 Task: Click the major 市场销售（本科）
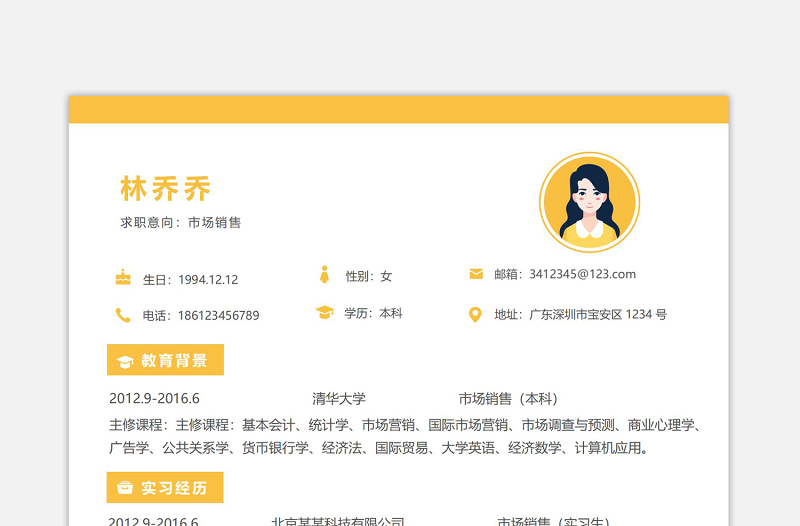(509, 398)
